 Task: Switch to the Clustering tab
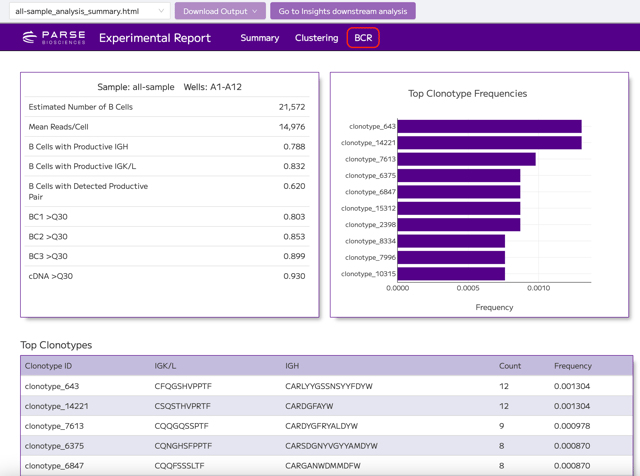[316, 38]
